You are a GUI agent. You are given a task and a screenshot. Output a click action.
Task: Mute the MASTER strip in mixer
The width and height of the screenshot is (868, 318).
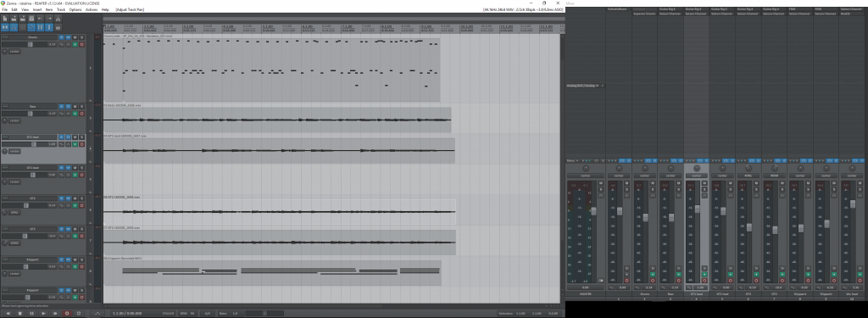[601, 183]
